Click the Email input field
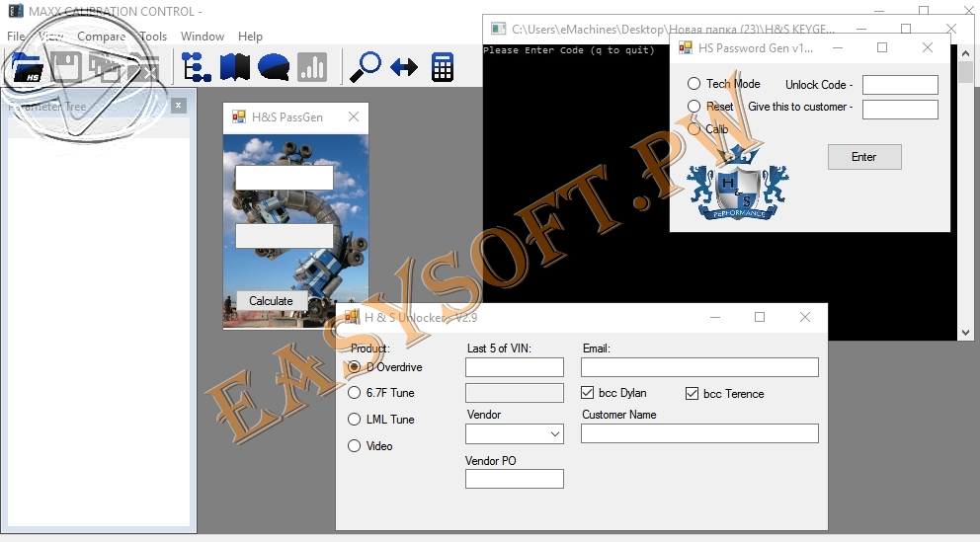The image size is (980, 542). pyautogui.click(x=699, y=367)
